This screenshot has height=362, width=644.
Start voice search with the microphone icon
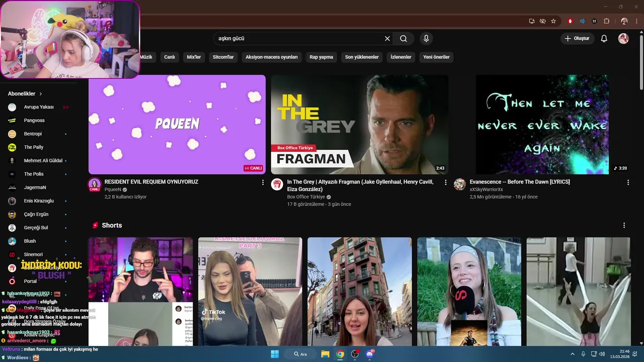[x=426, y=39]
